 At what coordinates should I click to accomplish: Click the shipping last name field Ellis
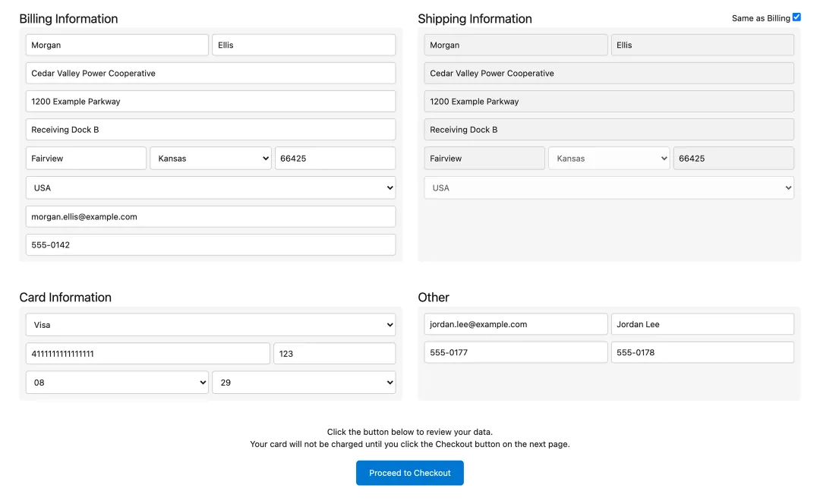click(703, 45)
